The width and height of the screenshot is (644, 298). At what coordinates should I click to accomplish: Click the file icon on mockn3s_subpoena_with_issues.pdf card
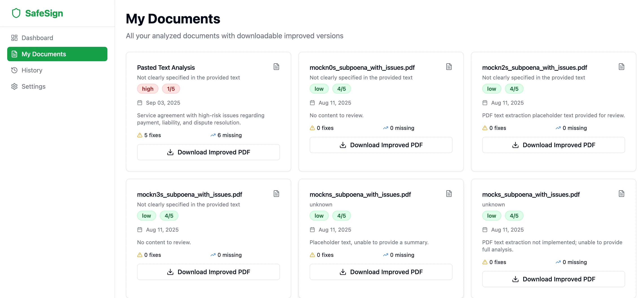pos(276,194)
